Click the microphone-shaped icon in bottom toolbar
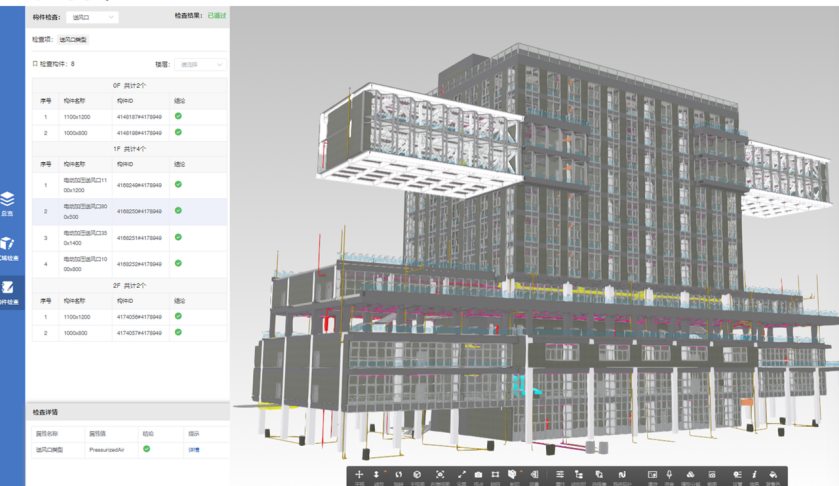The image size is (839, 486). point(669,475)
